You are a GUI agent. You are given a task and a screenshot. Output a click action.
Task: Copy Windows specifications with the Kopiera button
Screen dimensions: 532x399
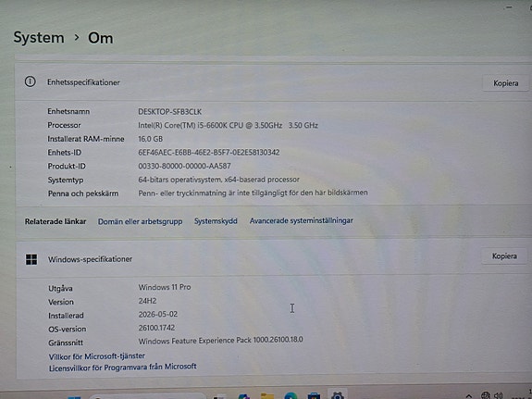504,256
